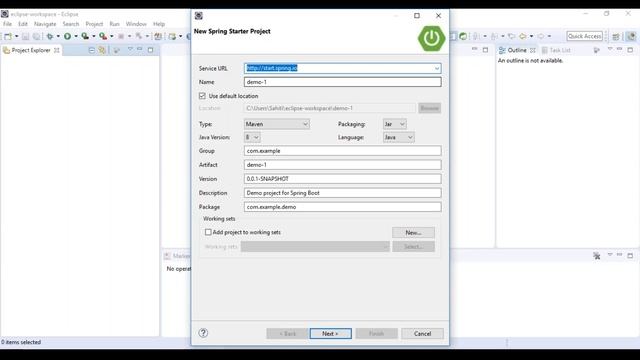This screenshot has height=360, width=640.
Task: Open the Edit menu
Action: coord(23,24)
